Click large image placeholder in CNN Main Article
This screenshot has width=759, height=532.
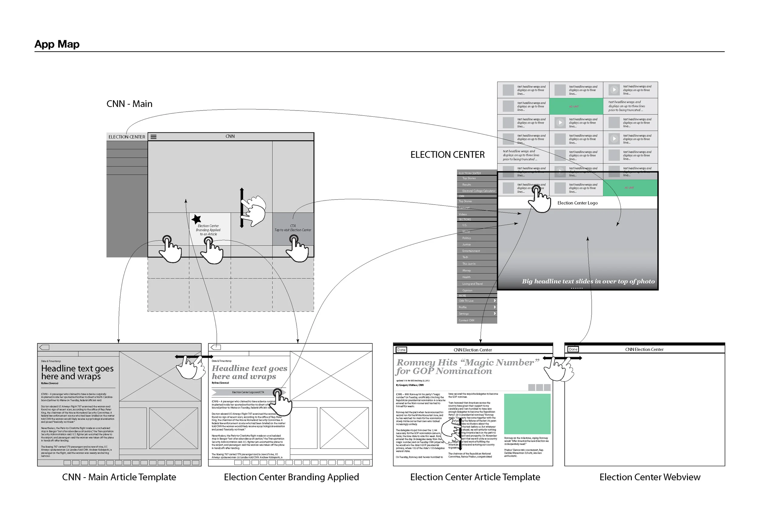[160, 376]
